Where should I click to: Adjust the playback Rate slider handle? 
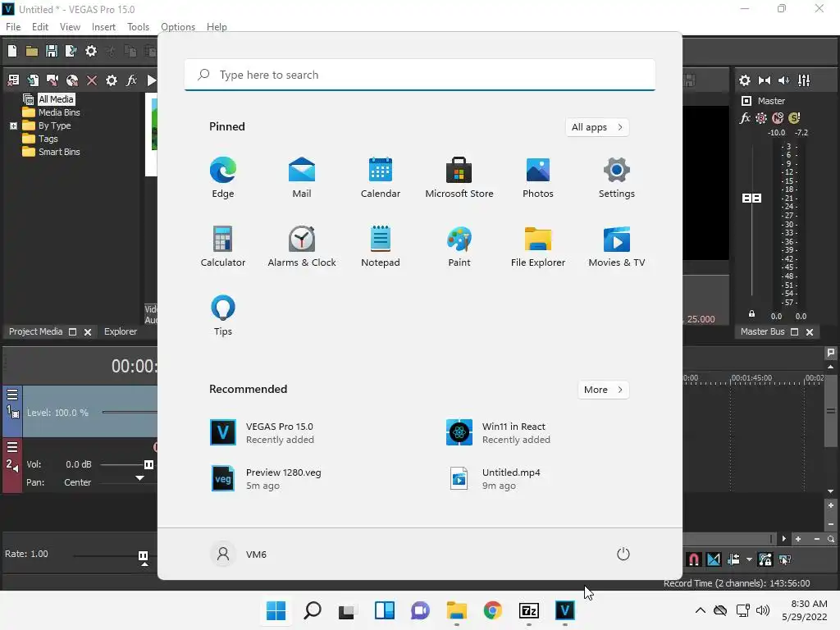pos(143,555)
